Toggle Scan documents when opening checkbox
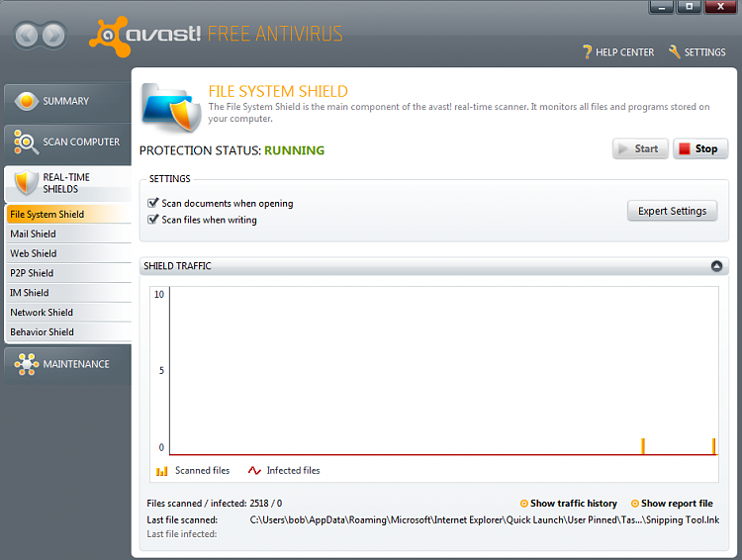The height and width of the screenshot is (560, 742). click(x=152, y=203)
